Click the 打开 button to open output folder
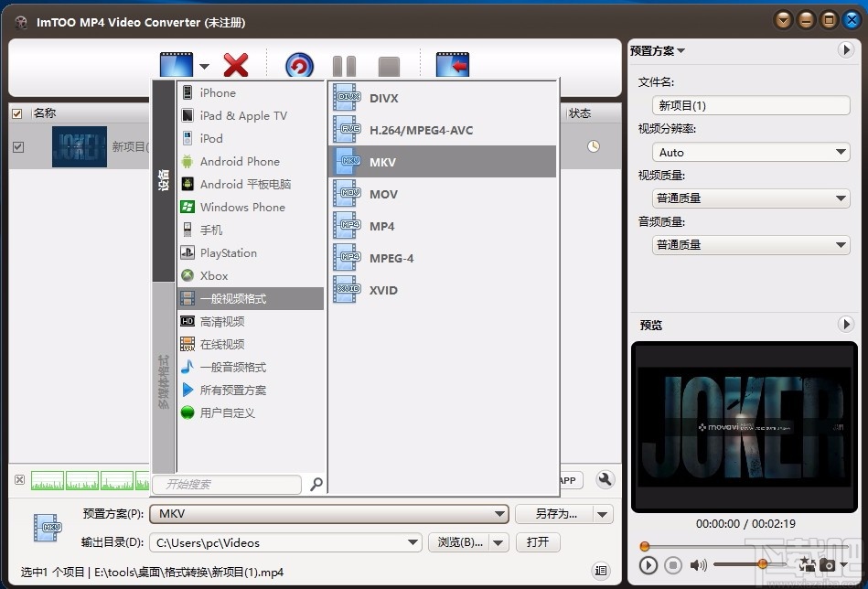The image size is (868, 589). point(537,541)
